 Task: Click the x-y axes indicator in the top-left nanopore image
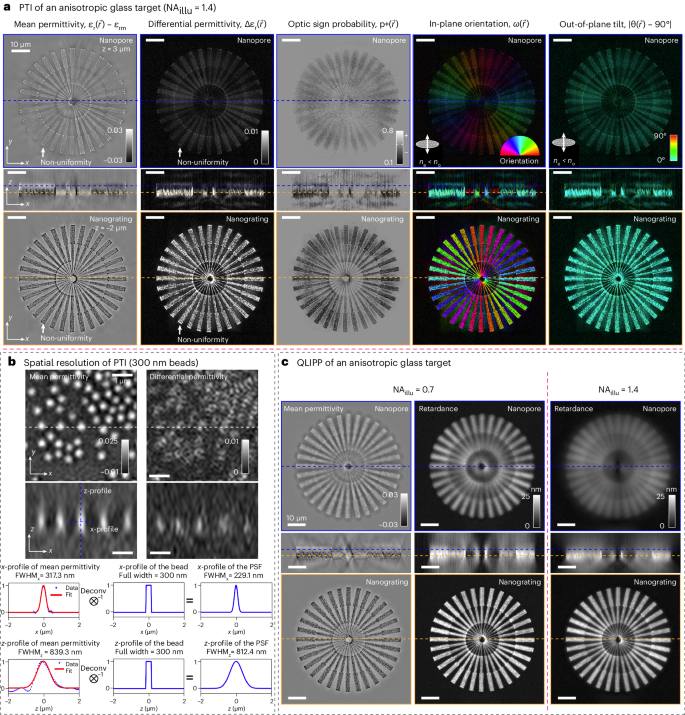[x=15, y=153]
